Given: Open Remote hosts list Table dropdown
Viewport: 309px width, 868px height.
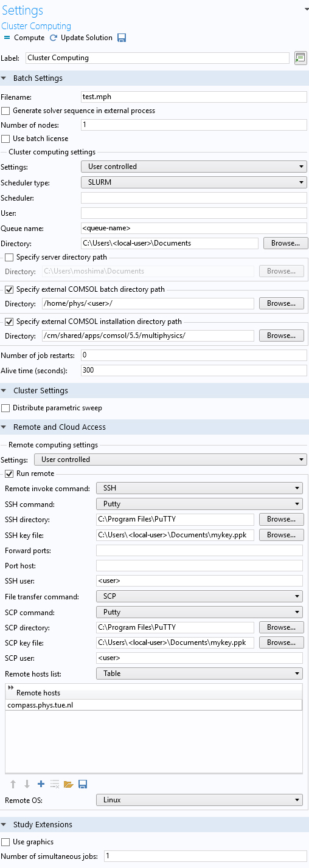Looking at the screenshot, I should point(199,673).
